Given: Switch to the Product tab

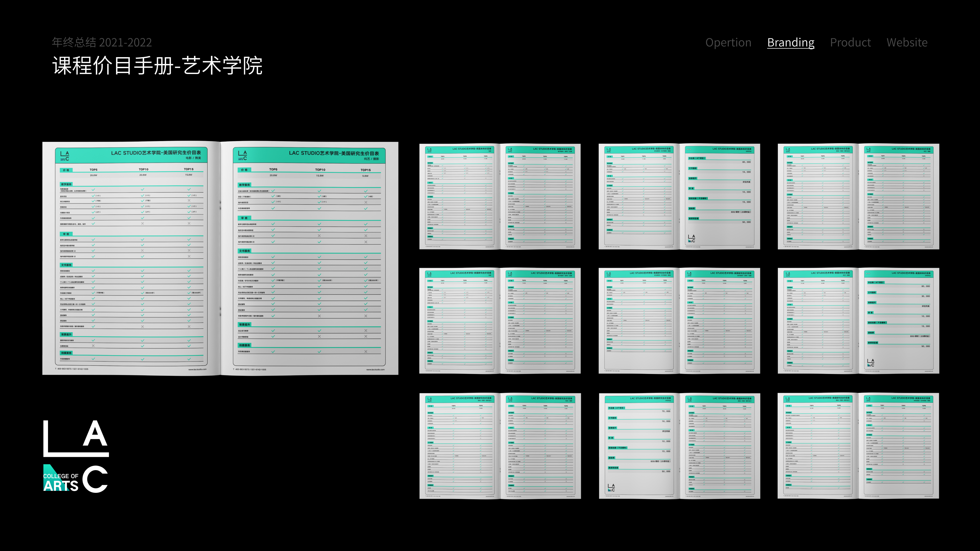Looking at the screenshot, I should pyautogui.click(x=850, y=43).
